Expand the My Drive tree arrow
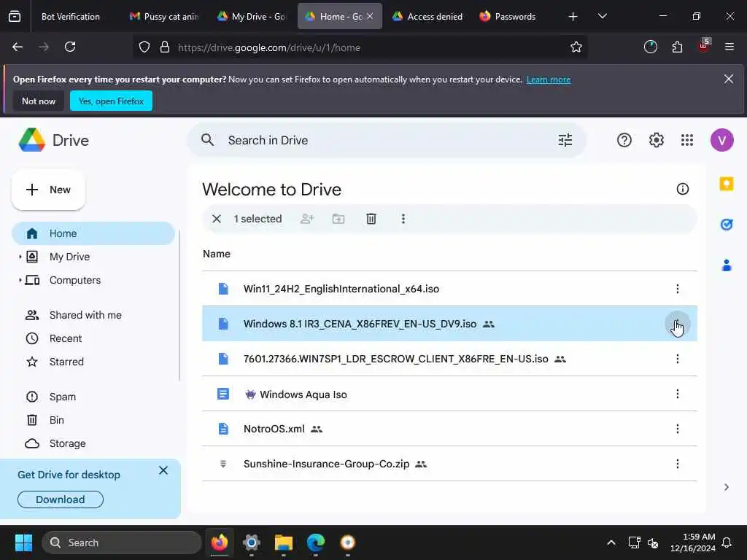Image resolution: width=747 pixels, height=560 pixels. tap(20, 257)
